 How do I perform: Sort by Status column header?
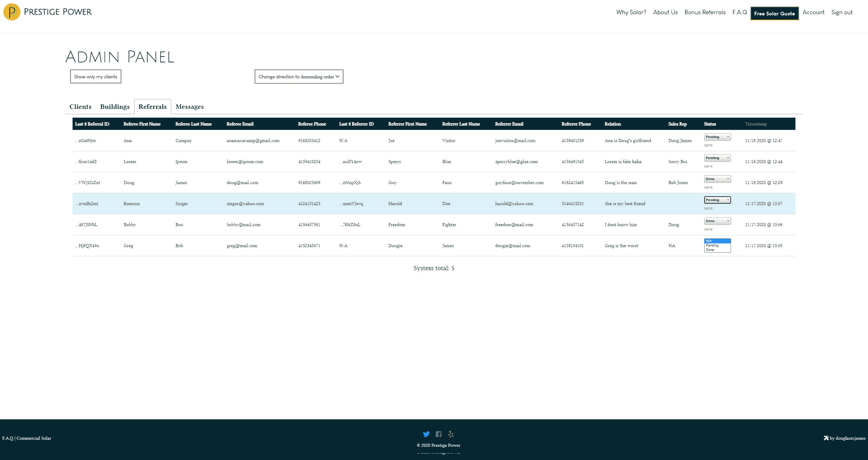[x=710, y=124]
